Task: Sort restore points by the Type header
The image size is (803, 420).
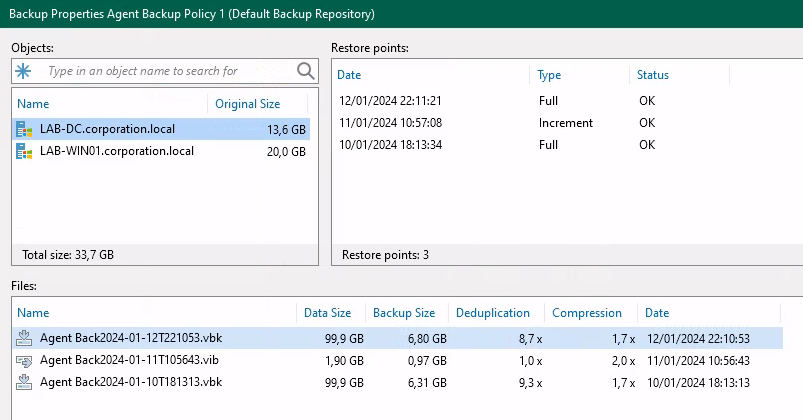Action: click(x=549, y=75)
